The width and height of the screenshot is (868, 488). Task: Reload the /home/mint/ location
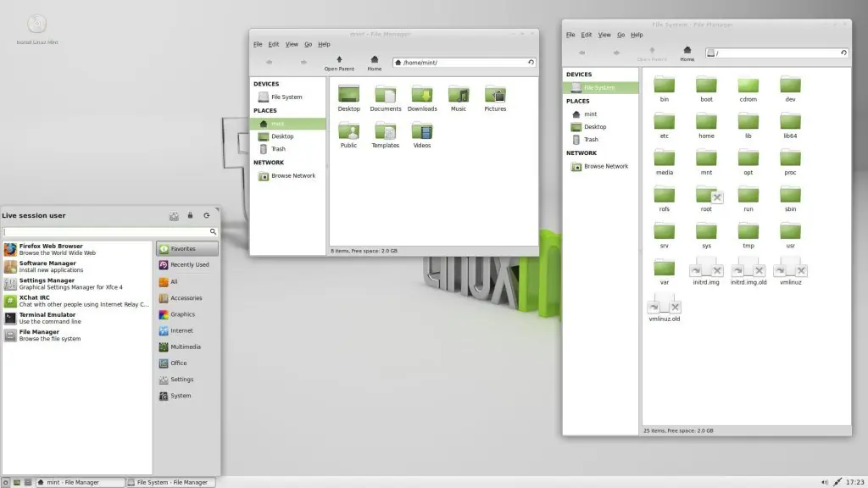click(x=531, y=62)
